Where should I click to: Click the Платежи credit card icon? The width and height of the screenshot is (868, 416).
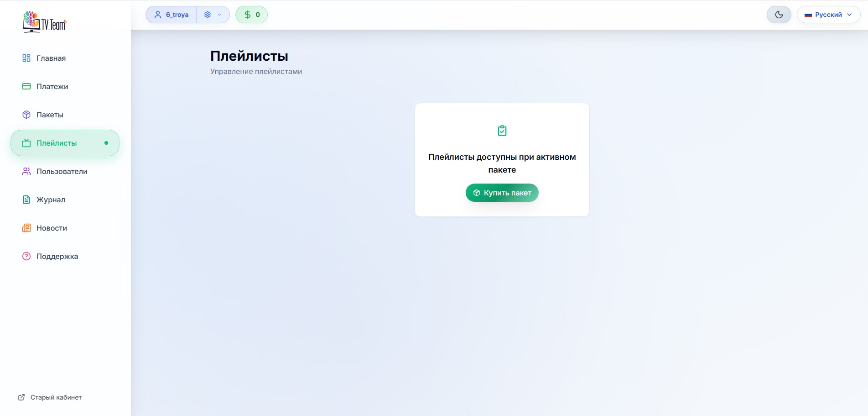click(x=26, y=86)
